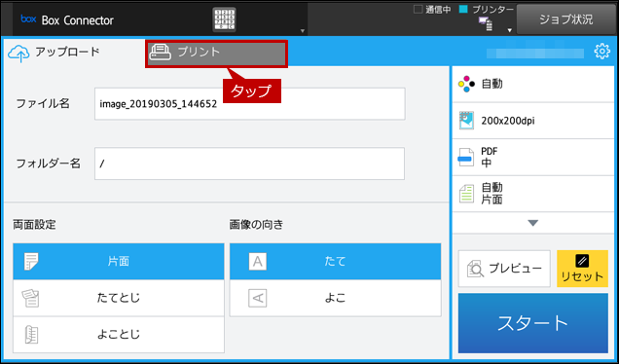Open resolution 200x200dpi setting

coord(533,121)
